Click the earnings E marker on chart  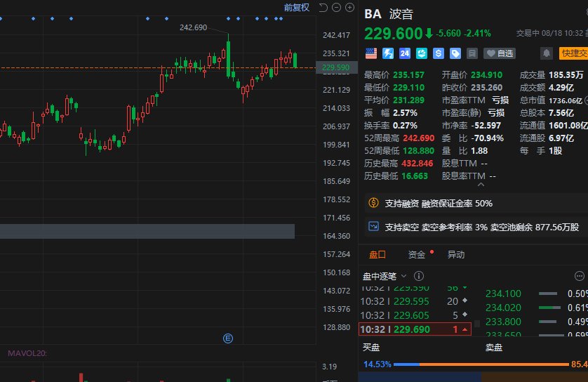click(x=228, y=338)
